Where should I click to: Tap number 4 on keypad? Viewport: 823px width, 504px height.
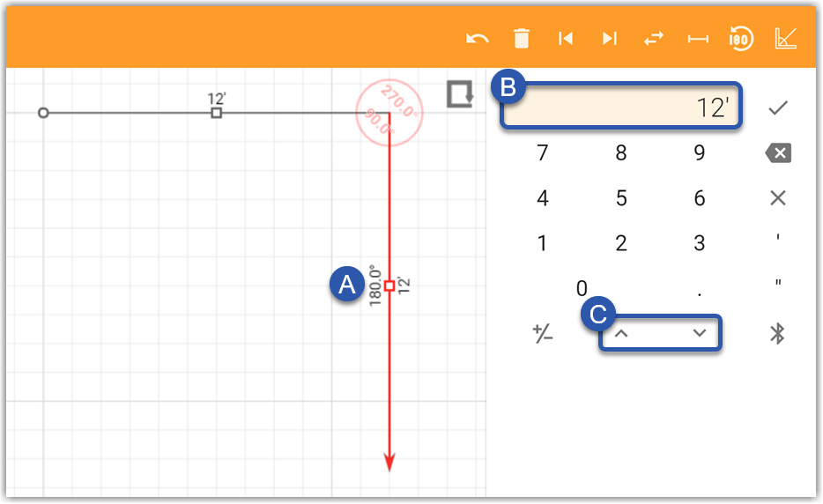543,198
